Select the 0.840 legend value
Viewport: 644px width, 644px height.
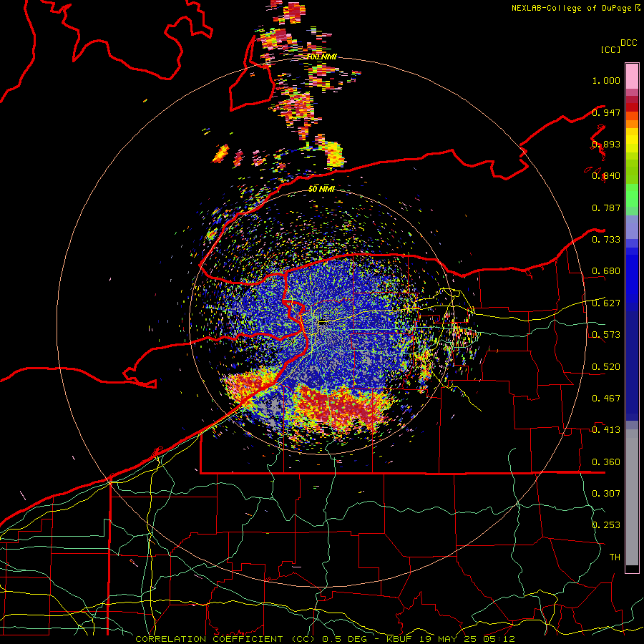click(x=606, y=176)
